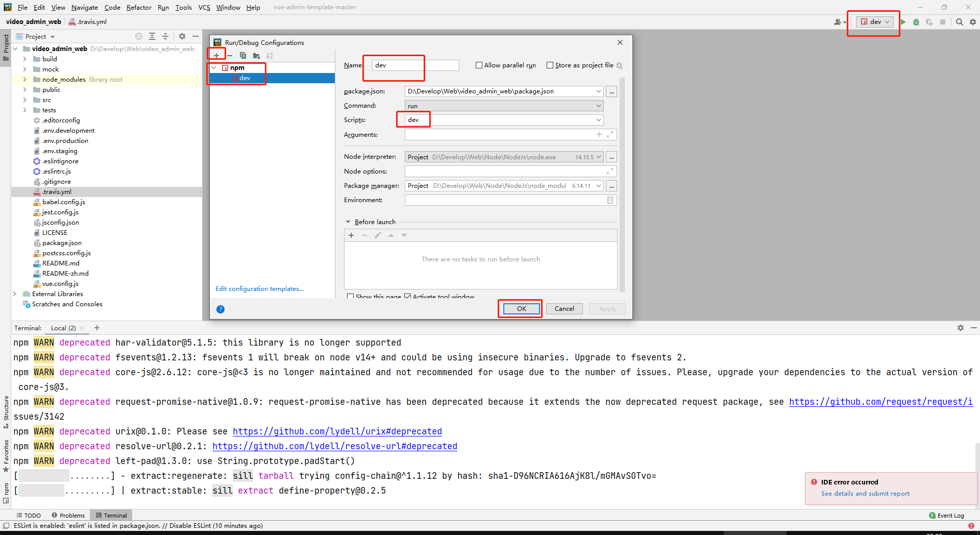Open Terminal panel settings gear
This screenshot has height=535, width=980.
(961, 328)
